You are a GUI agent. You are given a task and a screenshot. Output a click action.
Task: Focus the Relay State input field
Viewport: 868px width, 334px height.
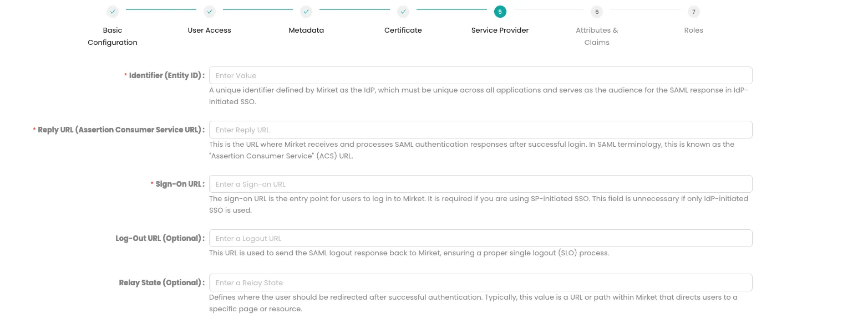pyautogui.click(x=480, y=282)
